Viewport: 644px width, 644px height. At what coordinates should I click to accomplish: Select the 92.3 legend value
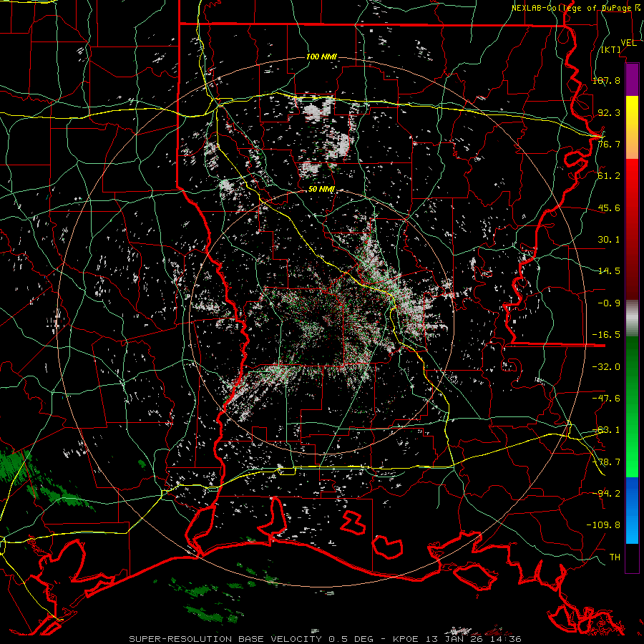tap(609, 112)
